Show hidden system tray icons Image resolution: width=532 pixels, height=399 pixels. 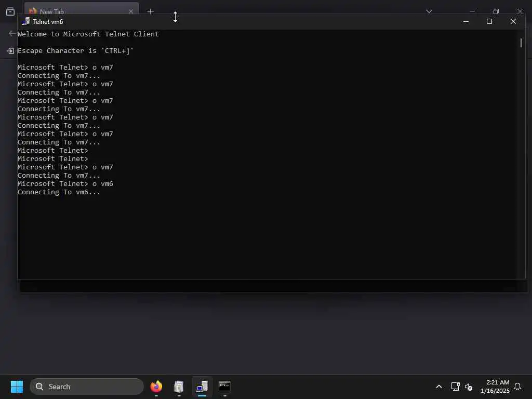coord(438,387)
